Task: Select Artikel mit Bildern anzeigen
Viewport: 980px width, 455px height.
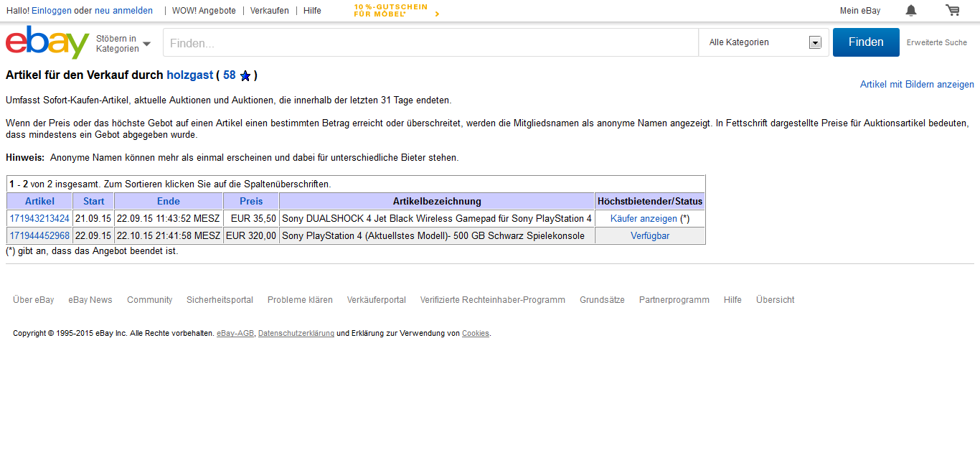Action: tap(917, 84)
